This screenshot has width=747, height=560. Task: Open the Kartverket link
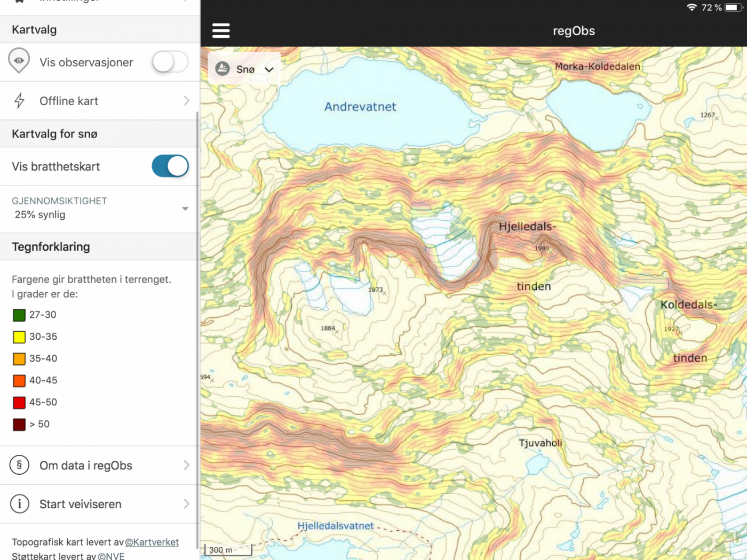(152, 542)
